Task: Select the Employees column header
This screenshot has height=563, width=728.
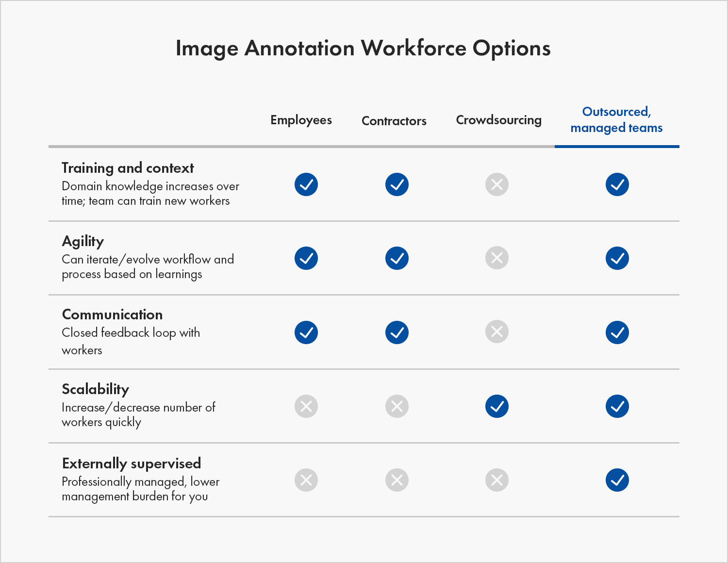Action: [x=301, y=120]
